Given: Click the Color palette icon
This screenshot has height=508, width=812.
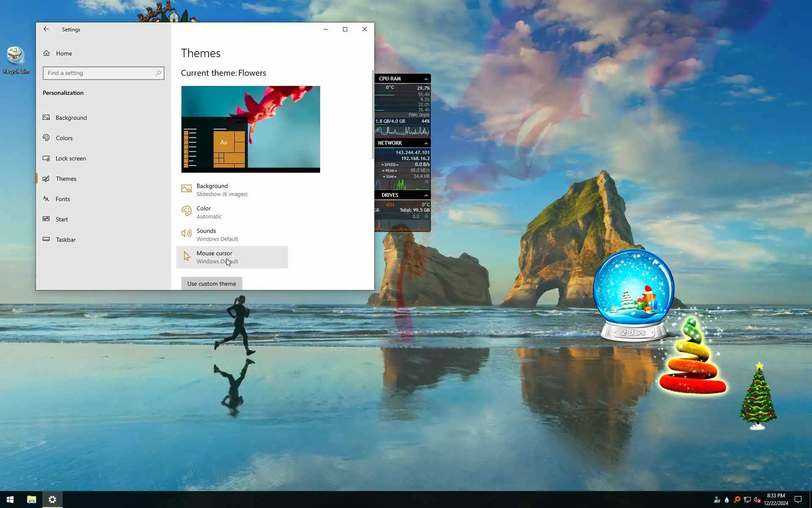Looking at the screenshot, I should [x=186, y=211].
